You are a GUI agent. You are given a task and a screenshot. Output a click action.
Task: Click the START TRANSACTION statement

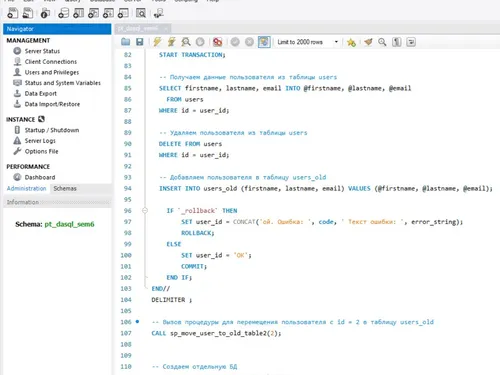click(192, 55)
